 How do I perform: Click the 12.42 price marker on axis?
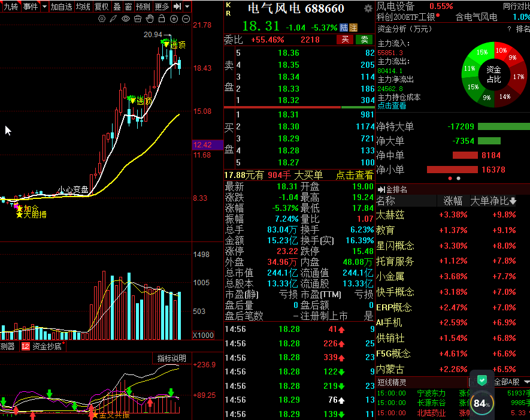coord(208,145)
